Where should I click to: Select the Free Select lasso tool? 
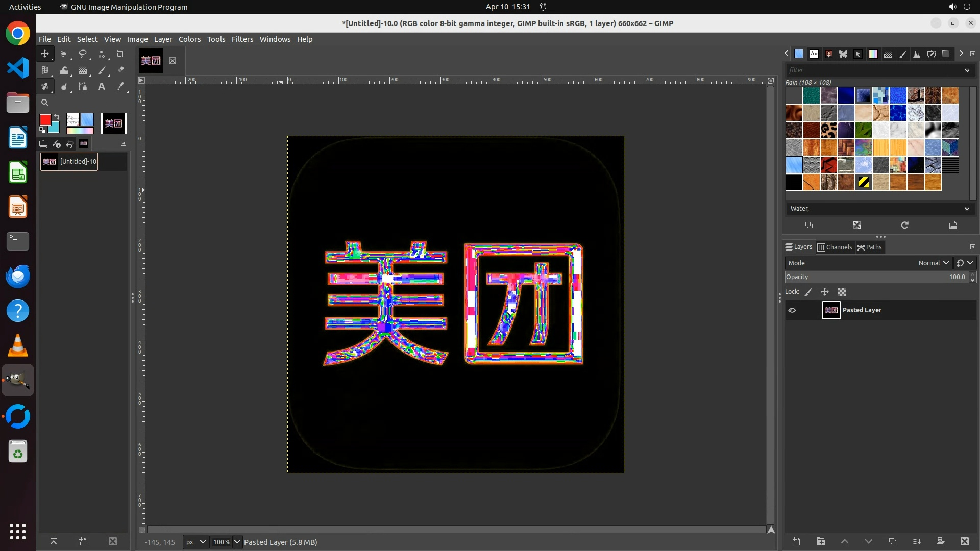82,54
